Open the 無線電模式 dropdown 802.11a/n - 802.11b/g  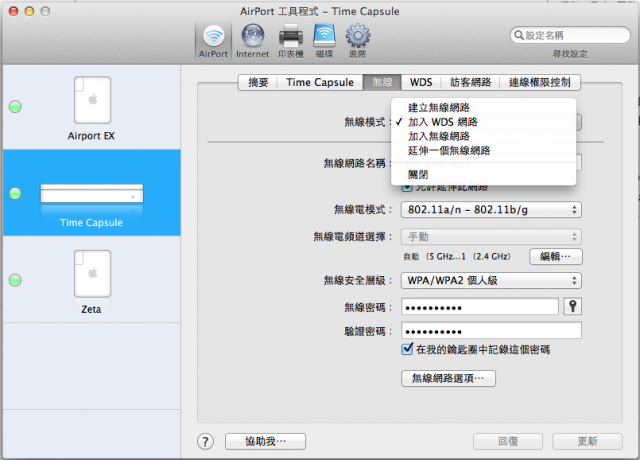[x=491, y=210]
